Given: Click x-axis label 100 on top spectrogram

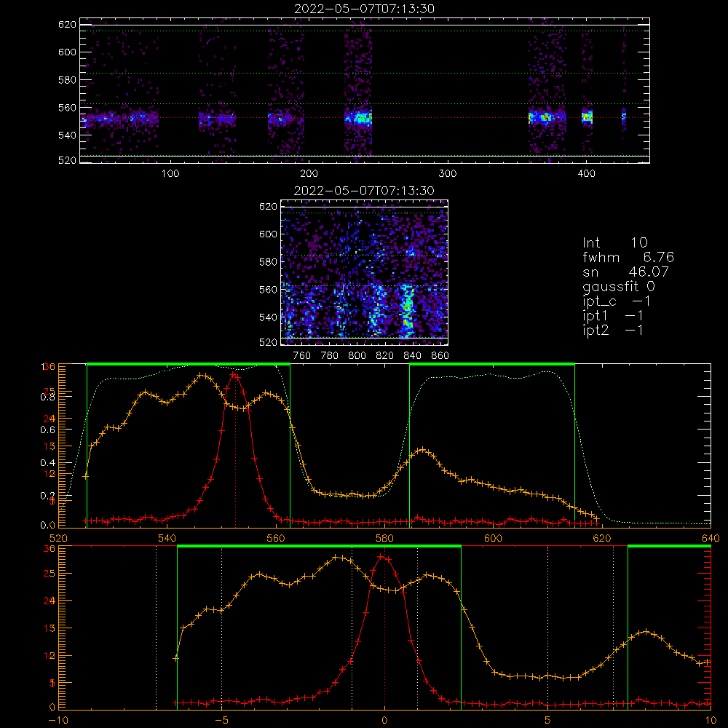Looking at the screenshot, I should click(x=170, y=174).
